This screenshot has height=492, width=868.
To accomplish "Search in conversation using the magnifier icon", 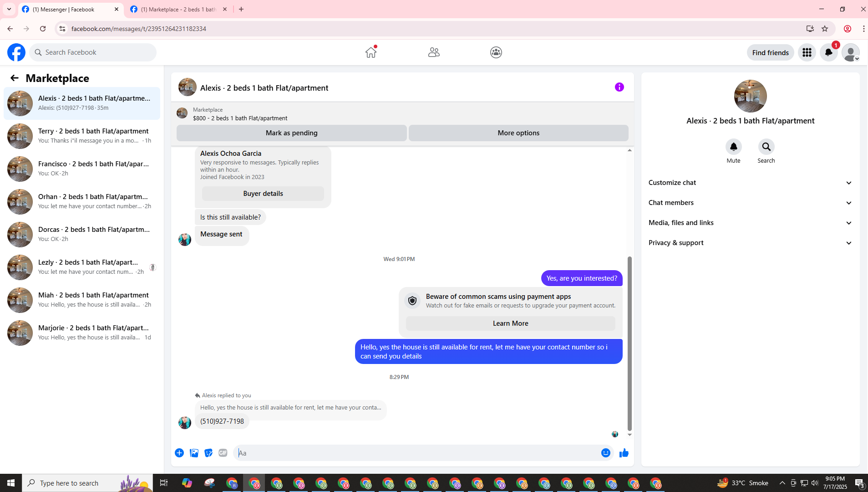I will tap(766, 147).
